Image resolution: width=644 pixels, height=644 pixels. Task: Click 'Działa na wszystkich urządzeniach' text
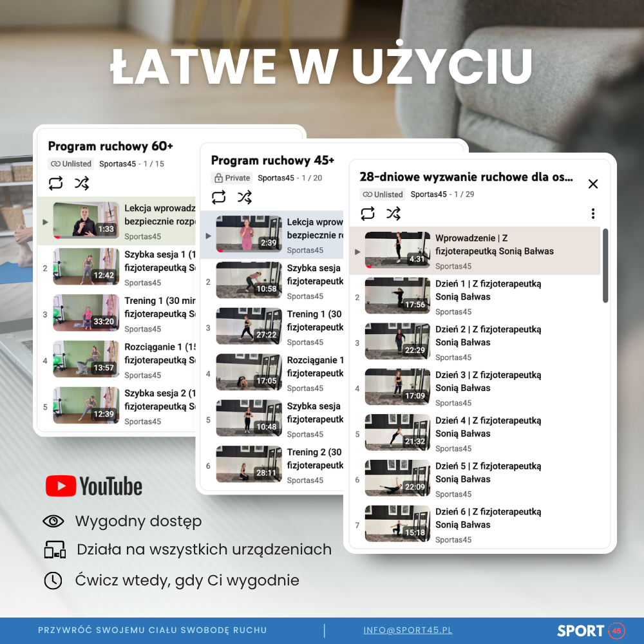click(204, 549)
